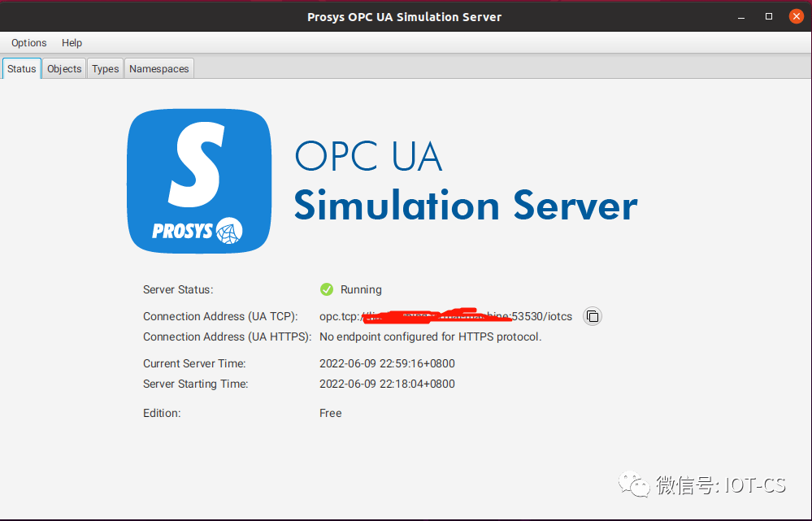This screenshot has height=521, width=812.
Task: Click the Server Status label
Action: point(178,289)
